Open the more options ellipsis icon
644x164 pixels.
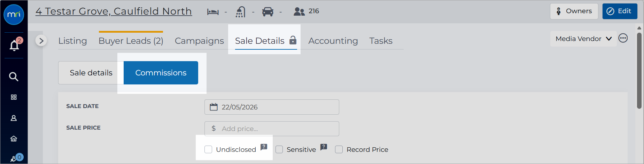point(623,38)
